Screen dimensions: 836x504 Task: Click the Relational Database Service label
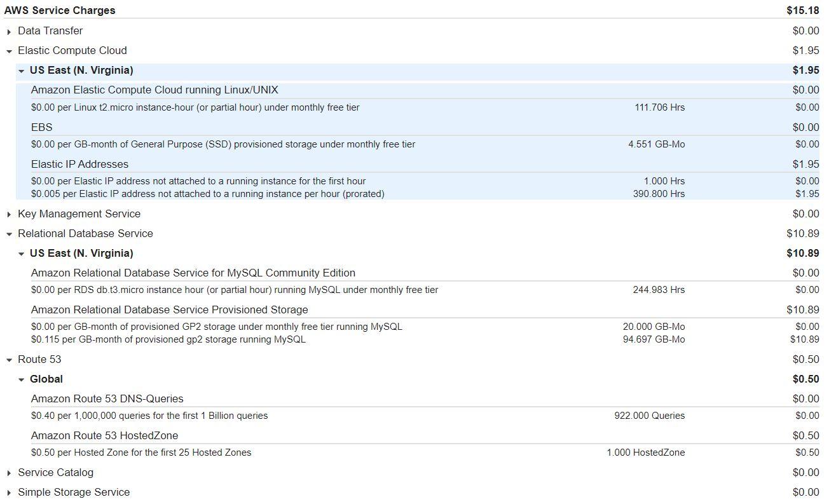(85, 233)
